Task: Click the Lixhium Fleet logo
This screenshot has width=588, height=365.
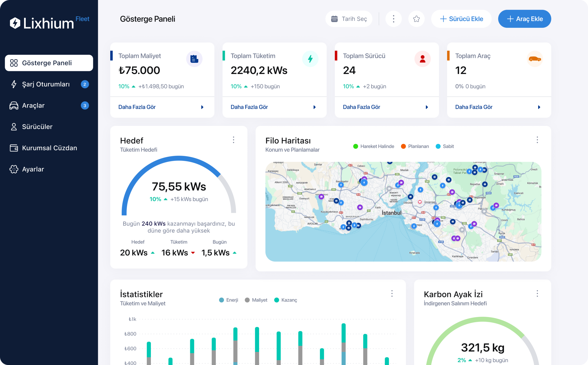Action: click(49, 23)
